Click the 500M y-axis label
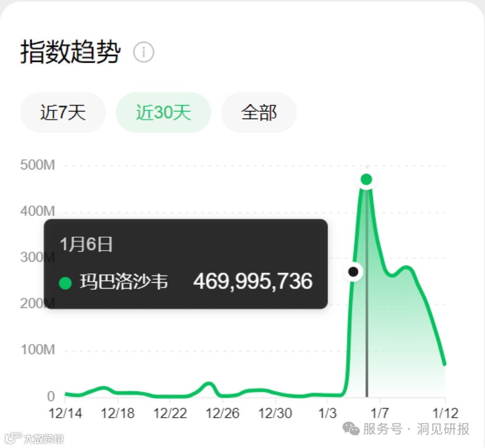 point(37,165)
